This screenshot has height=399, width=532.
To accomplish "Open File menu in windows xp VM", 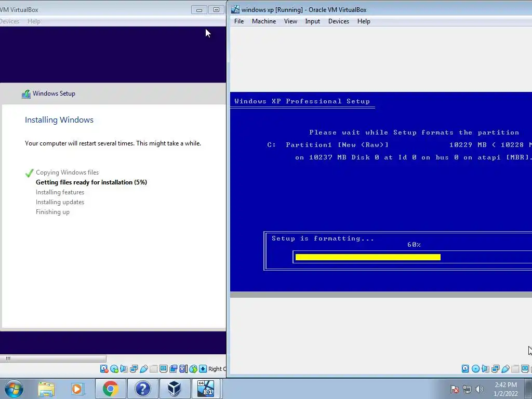I will [x=239, y=21].
